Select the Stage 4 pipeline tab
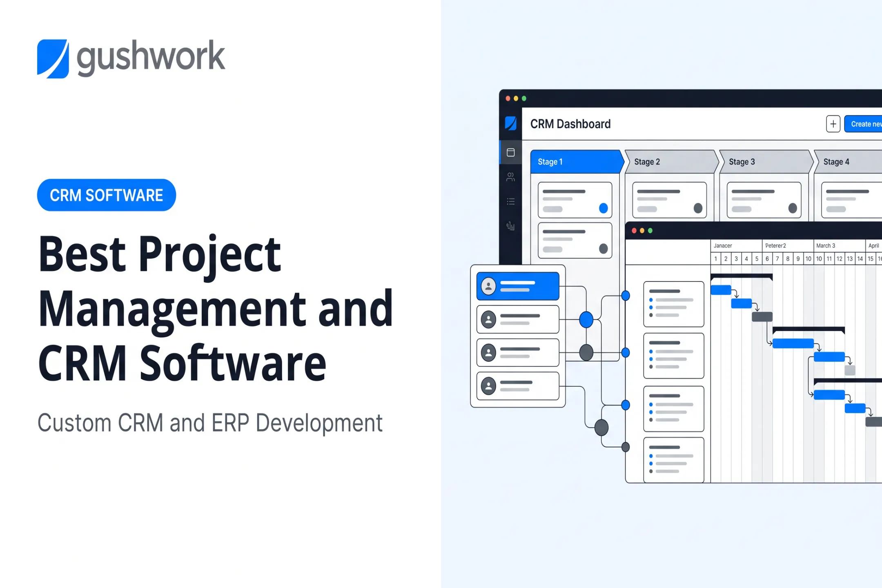Viewport: 882px width, 588px height. click(x=849, y=162)
